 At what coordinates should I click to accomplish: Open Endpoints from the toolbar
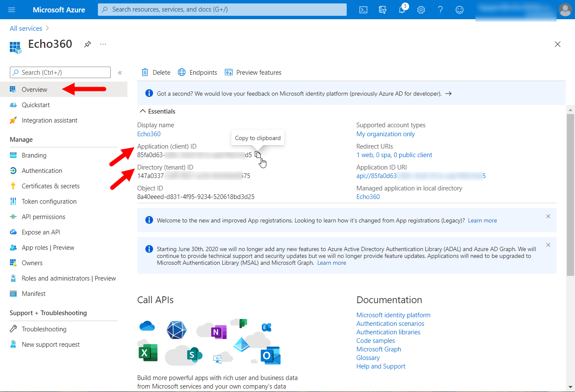[x=198, y=73]
